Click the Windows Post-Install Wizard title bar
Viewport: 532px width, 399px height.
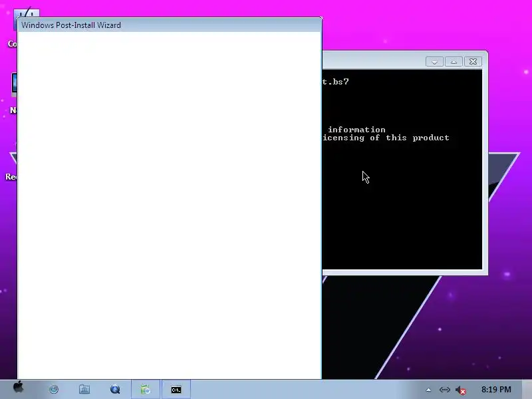[x=170, y=25]
